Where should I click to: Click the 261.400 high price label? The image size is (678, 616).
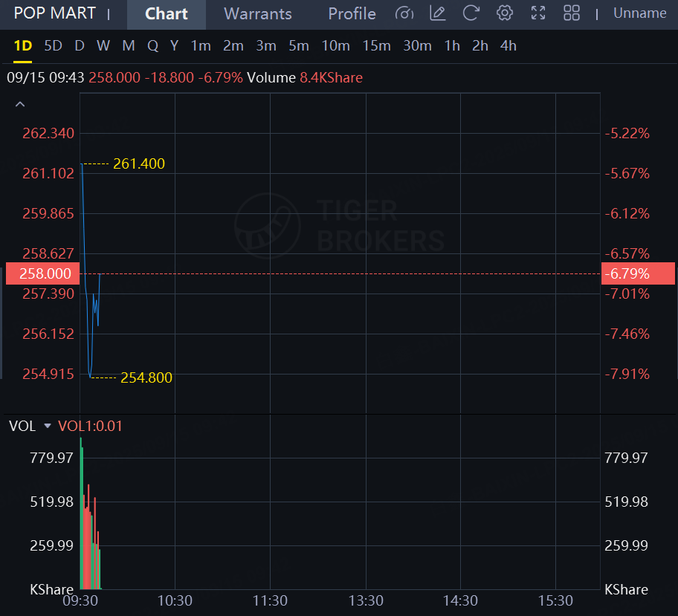pos(139,163)
